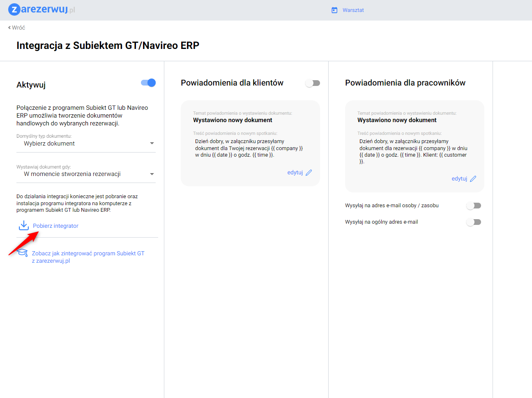
Task: Click the download icon beside Pobierz integrator
Action: click(24, 225)
